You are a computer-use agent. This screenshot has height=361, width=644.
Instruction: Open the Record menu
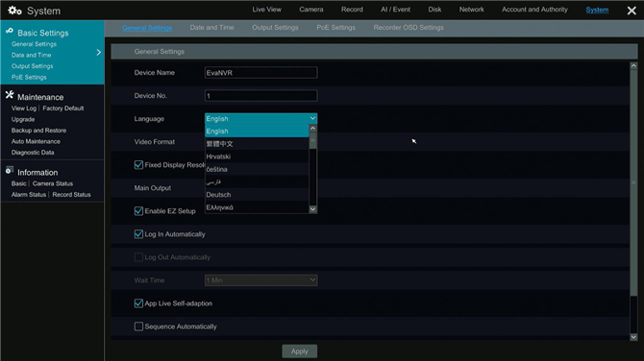pyautogui.click(x=352, y=10)
